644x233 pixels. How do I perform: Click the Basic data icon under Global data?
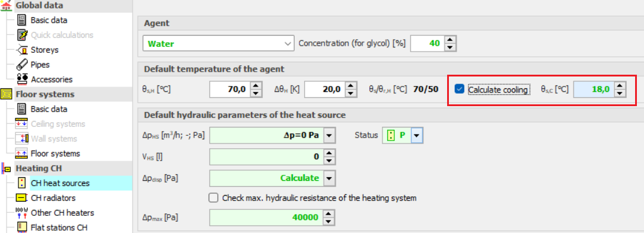pos(22,20)
